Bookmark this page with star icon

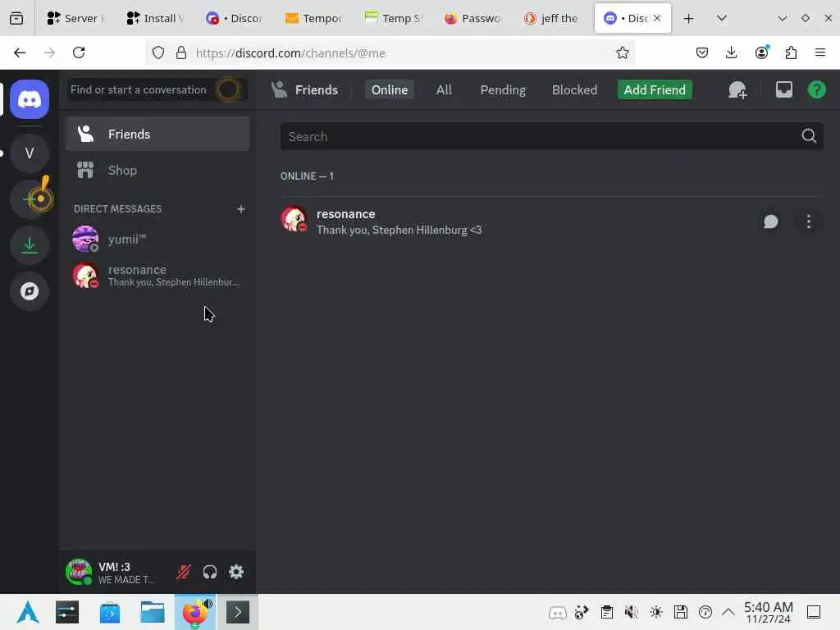click(x=622, y=52)
